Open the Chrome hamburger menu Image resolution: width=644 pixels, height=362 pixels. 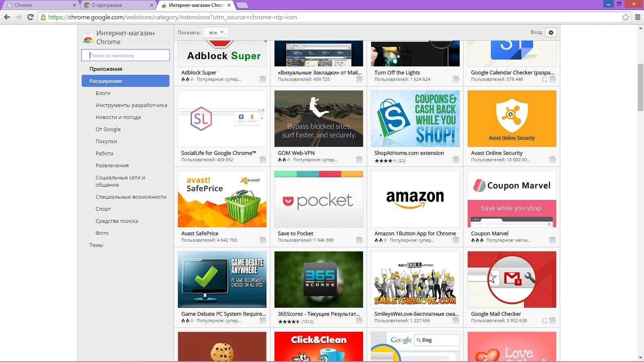(638, 17)
